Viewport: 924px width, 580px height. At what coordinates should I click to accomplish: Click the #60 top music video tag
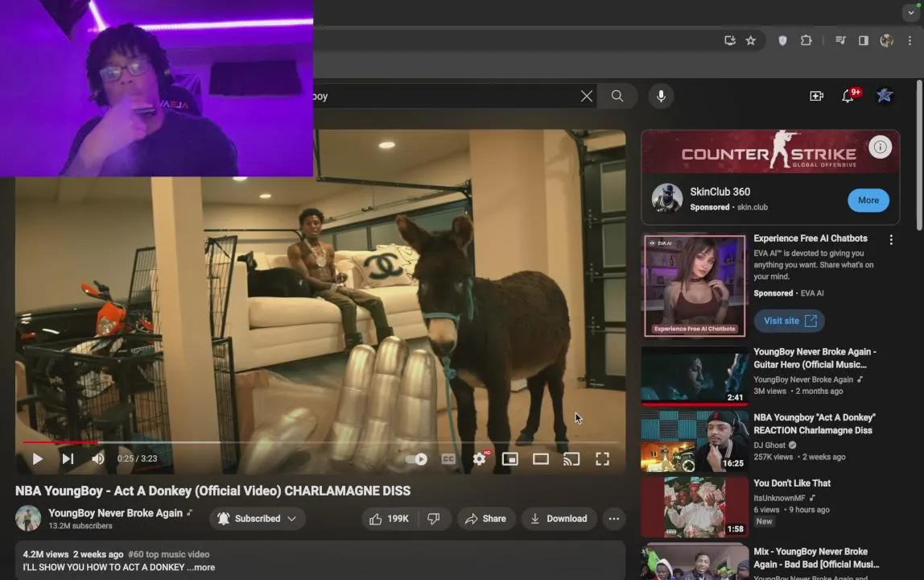click(x=168, y=554)
